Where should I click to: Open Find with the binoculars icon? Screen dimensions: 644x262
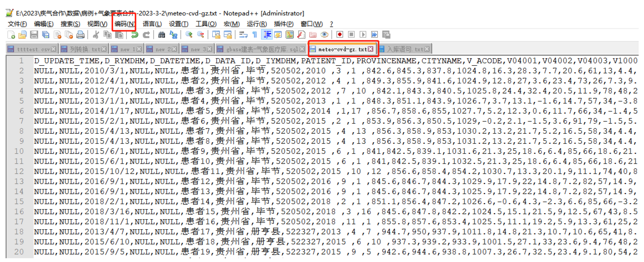tap(162, 35)
